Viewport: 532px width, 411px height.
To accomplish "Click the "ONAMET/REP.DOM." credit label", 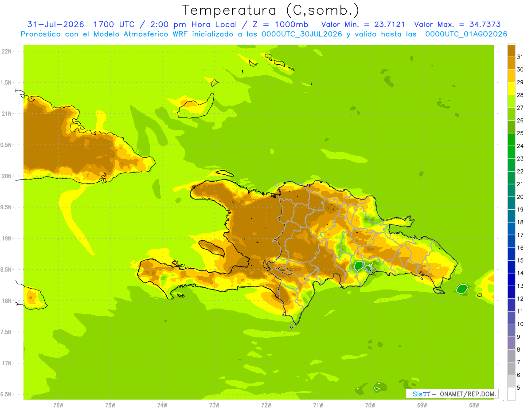I will [467, 394].
